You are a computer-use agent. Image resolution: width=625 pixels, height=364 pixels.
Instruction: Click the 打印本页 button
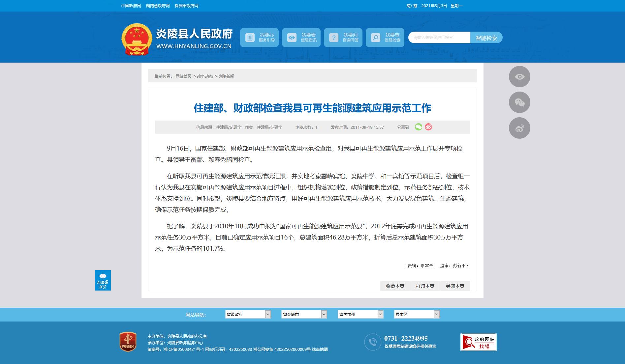(425, 286)
